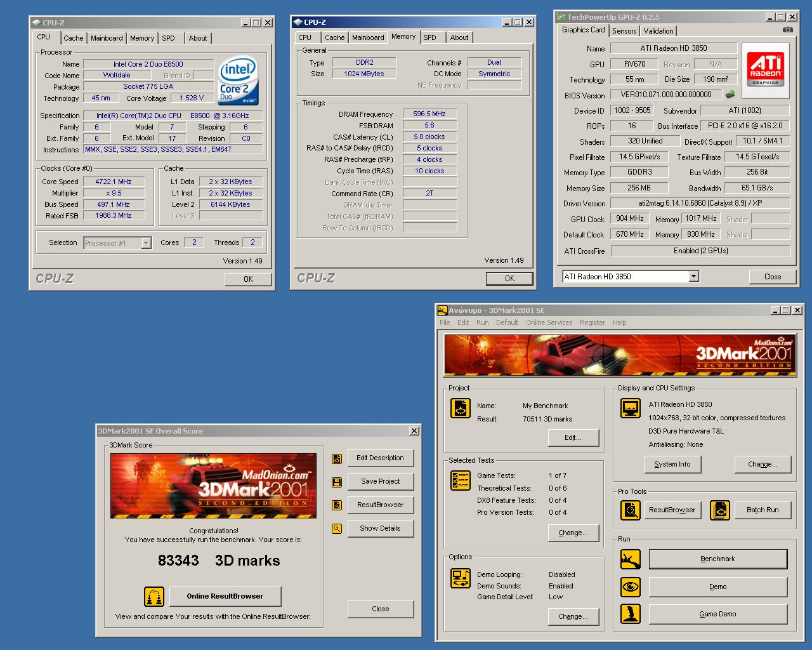The width and height of the screenshot is (812, 650).
Task: Click Change button in Options section
Action: point(573,616)
